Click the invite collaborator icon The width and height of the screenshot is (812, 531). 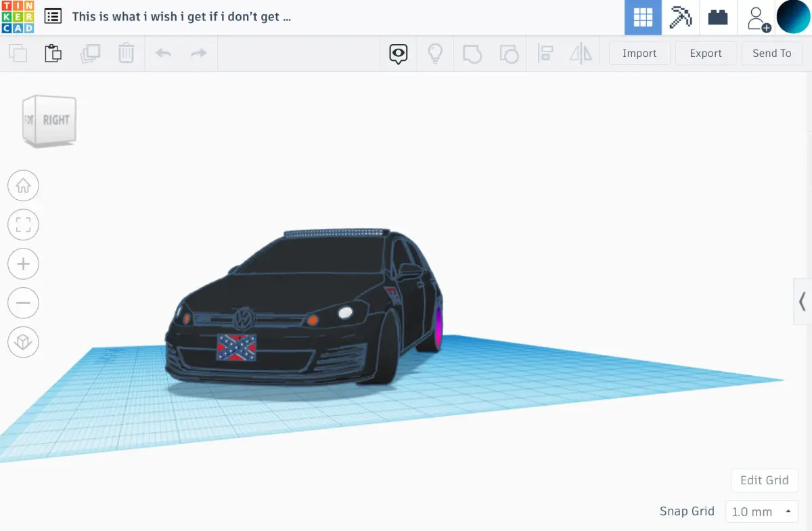pos(758,19)
